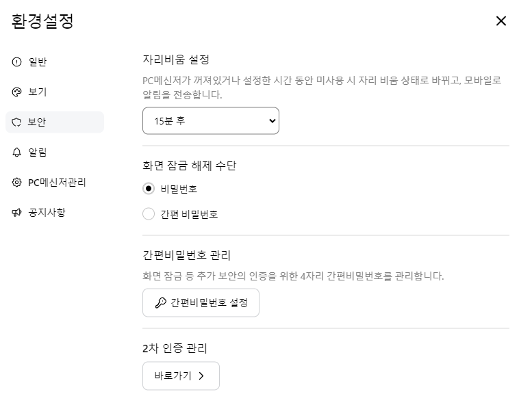This screenshot has width=532, height=394.
Task: Click the 간편비밀번호 설정 button
Action: (201, 302)
